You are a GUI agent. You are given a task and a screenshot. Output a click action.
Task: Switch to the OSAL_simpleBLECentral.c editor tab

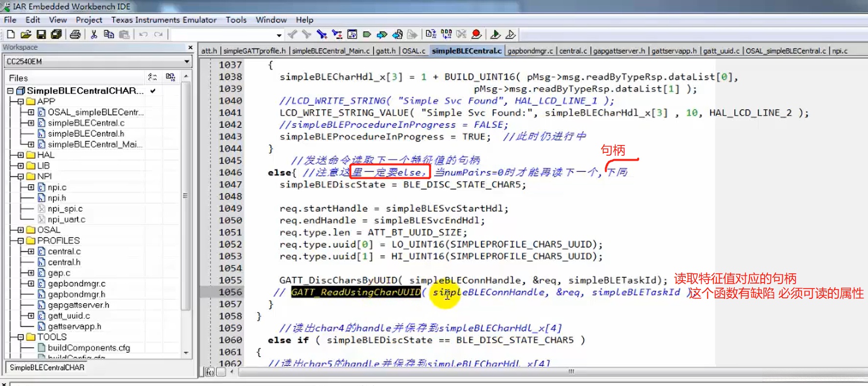click(x=786, y=51)
